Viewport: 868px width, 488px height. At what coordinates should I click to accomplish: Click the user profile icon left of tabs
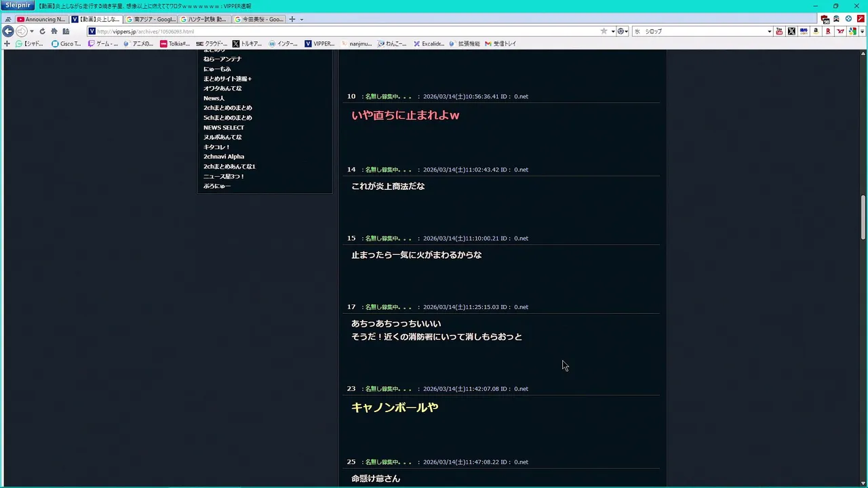click(8, 20)
